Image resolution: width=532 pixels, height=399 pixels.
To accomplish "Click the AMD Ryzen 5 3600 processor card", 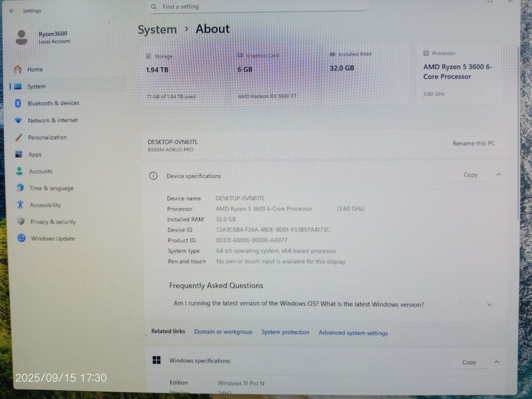I will click(x=461, y=74).
